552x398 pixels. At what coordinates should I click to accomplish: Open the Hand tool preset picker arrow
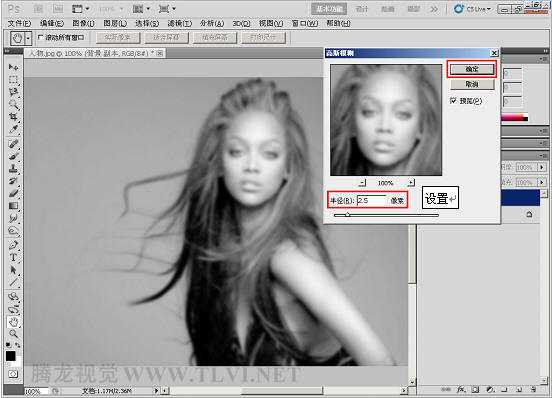pos(29,38)
